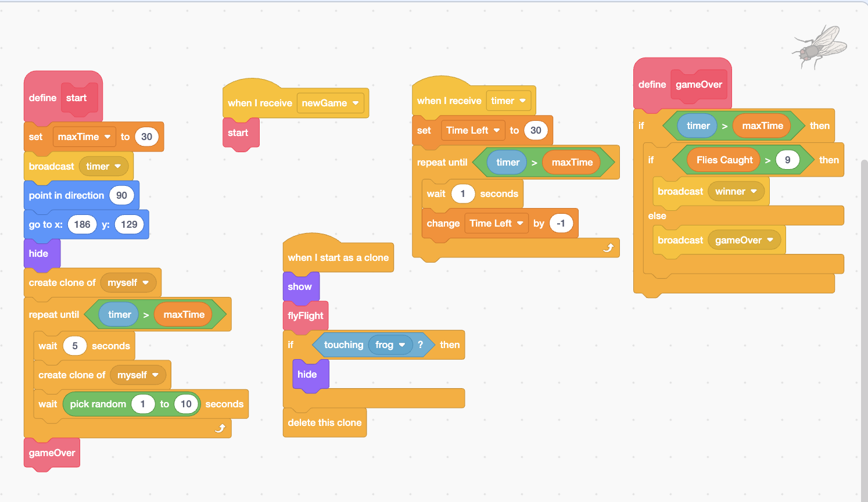Screen dimensions: 868x502
Task: Open the newGame message dropdown
Action: (x=331, y=103)
